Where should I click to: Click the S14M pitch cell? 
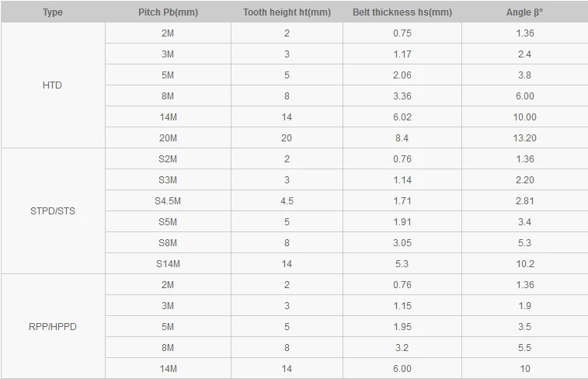(x=168, y=264)
